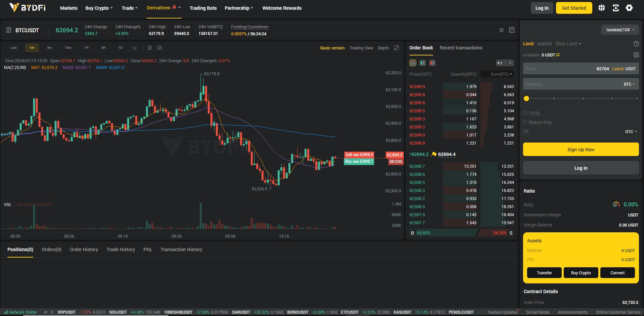
Task: Open the 0.1 price precision dropdown
Action: 505,63
